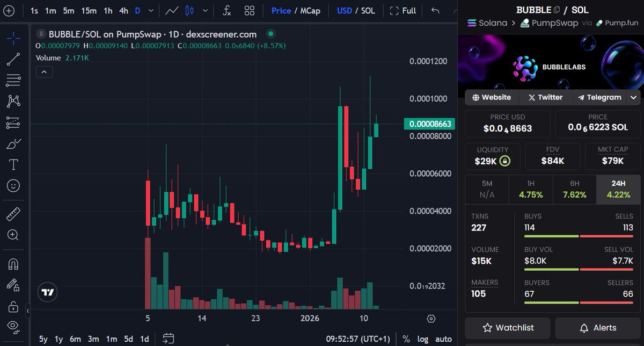
Task: Collapse the indicator legend arrow
Action: tap(44, 71)
